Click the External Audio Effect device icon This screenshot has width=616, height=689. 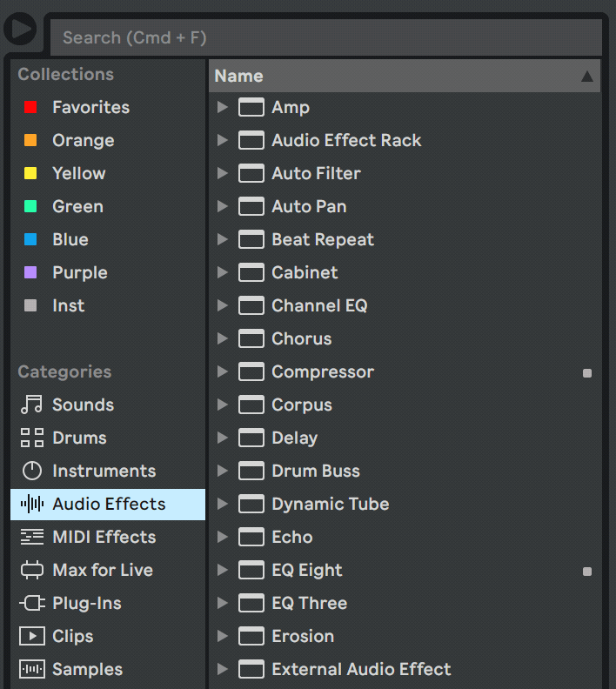251,669
